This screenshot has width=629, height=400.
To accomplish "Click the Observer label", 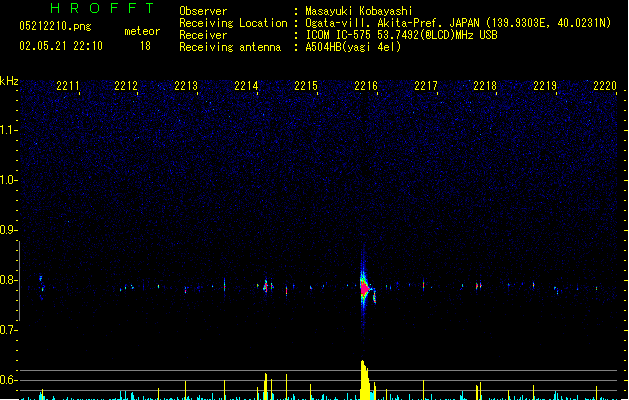I will tap(203, 11).
